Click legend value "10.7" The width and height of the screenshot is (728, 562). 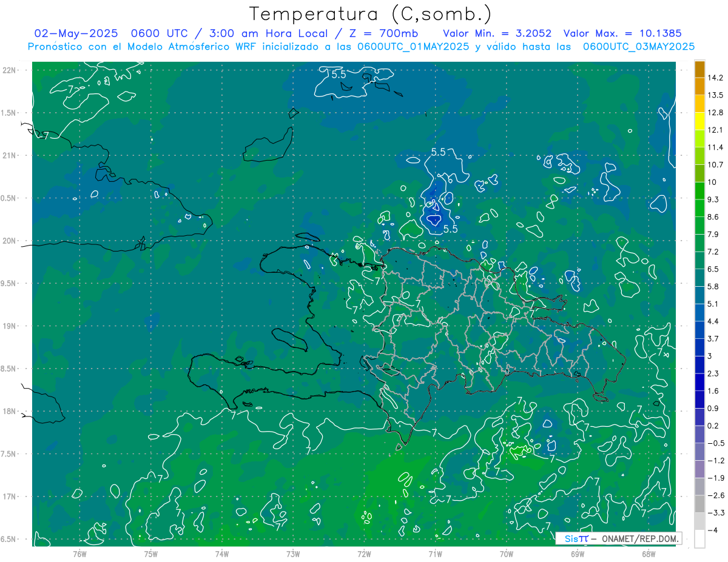click(x=715, y=165)
